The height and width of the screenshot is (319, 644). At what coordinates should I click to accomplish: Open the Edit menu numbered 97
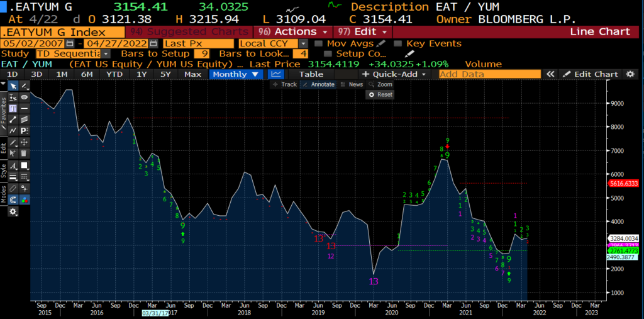363,32
